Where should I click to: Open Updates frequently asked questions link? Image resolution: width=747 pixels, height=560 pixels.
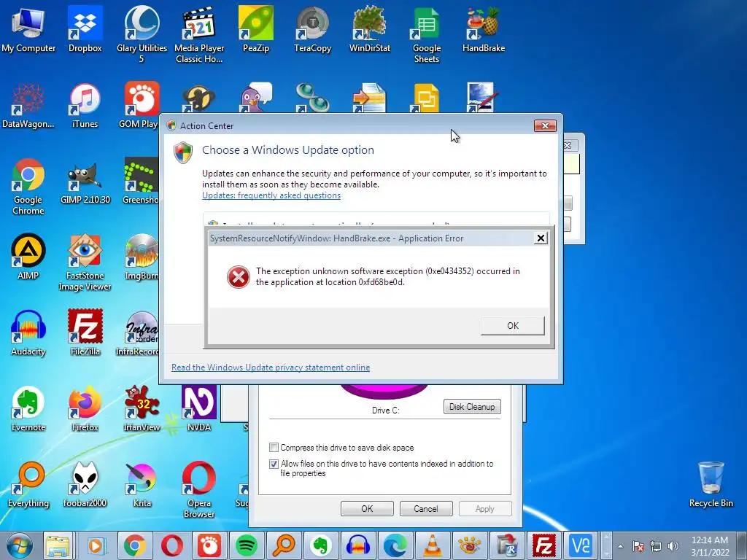click(271, 195)
